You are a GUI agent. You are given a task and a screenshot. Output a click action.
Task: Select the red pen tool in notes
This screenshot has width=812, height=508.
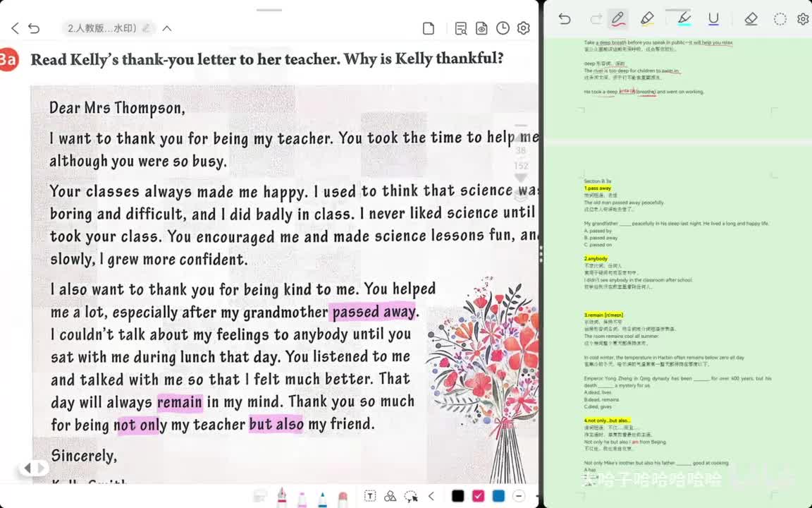click(617, 19)
